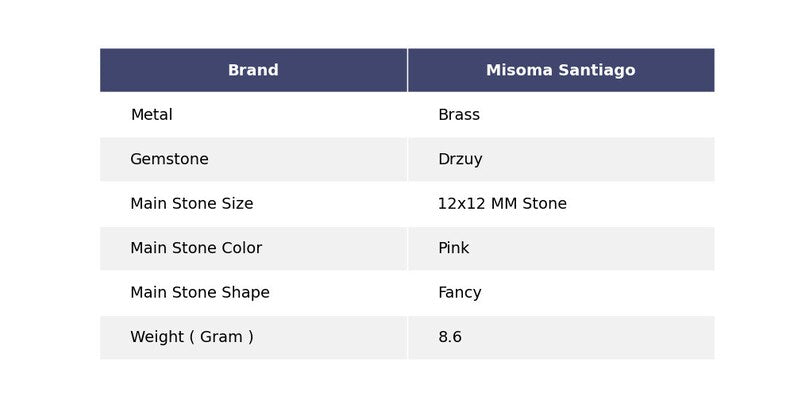This screenshot has height=404, width=794.
Task: Click the 8.6 weight value
Action: pos(450,337)
